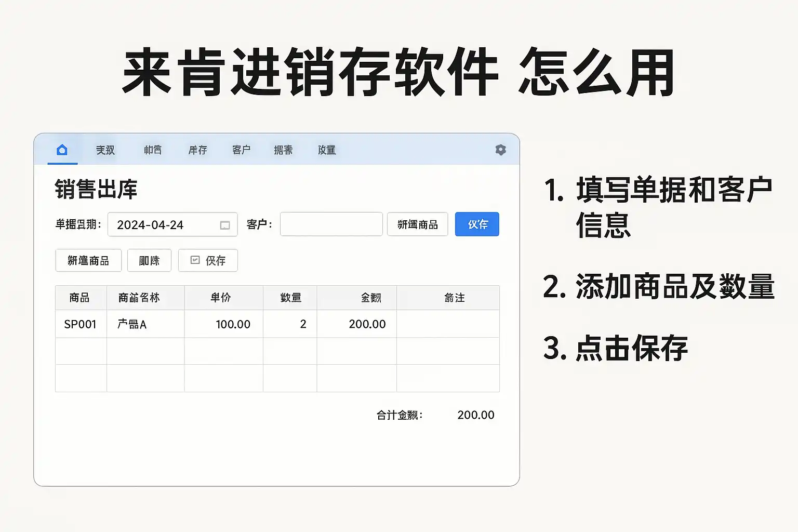The width and height of the screenshot is (798, 532).
Task: Click 新增商品 button above the product table
Action: (88, 260)
